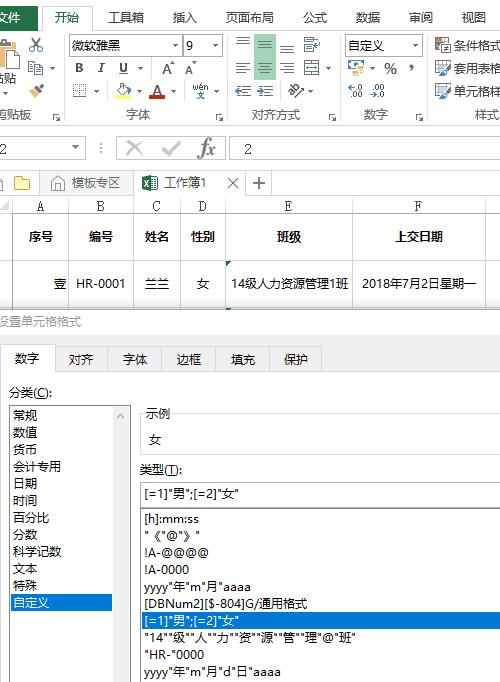Click the formula bar input showing 2
Image resolution: width=500 pixels, height=682 pixels.
click(x=364, y=149)
